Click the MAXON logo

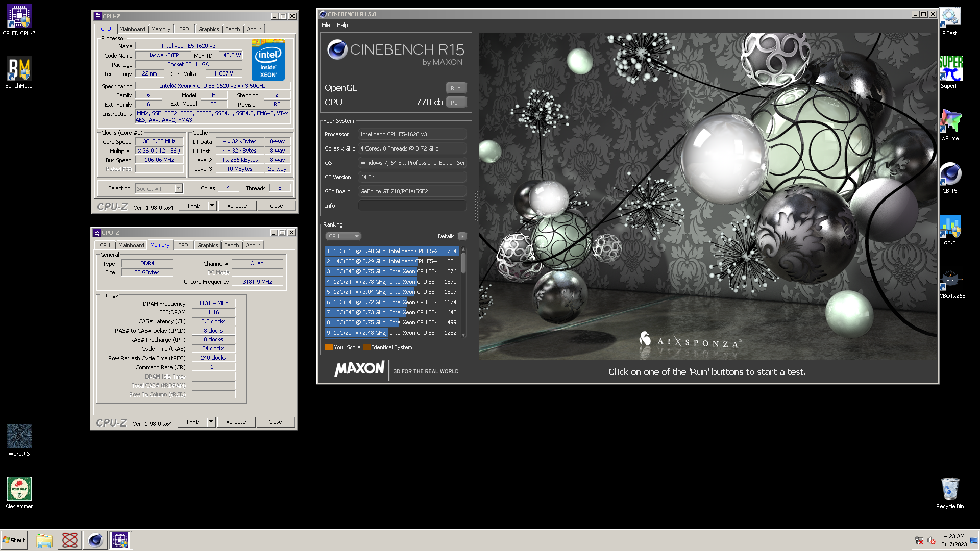tap(359, 369)
